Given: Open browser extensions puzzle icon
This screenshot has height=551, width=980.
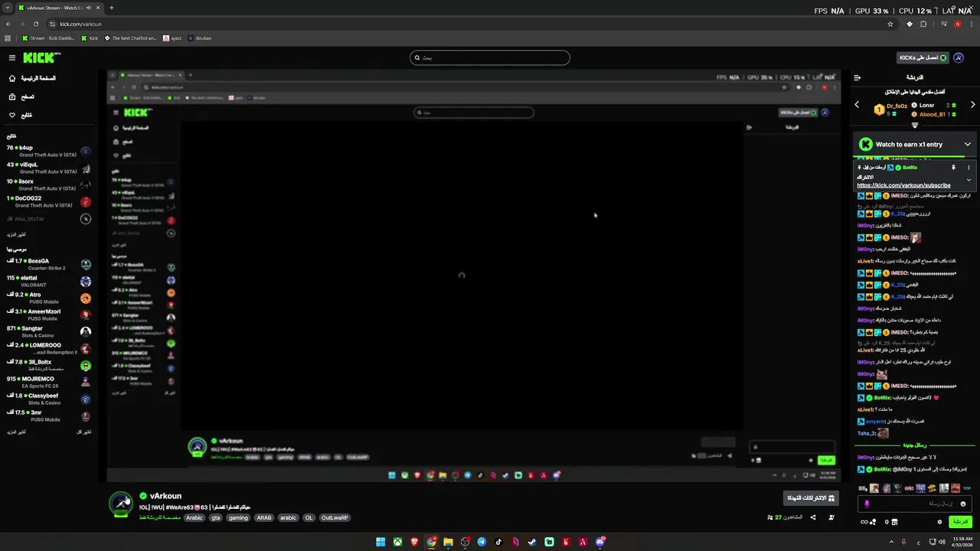Looking at the screenshot, I should pyautogui.click(x=923, y=24).
